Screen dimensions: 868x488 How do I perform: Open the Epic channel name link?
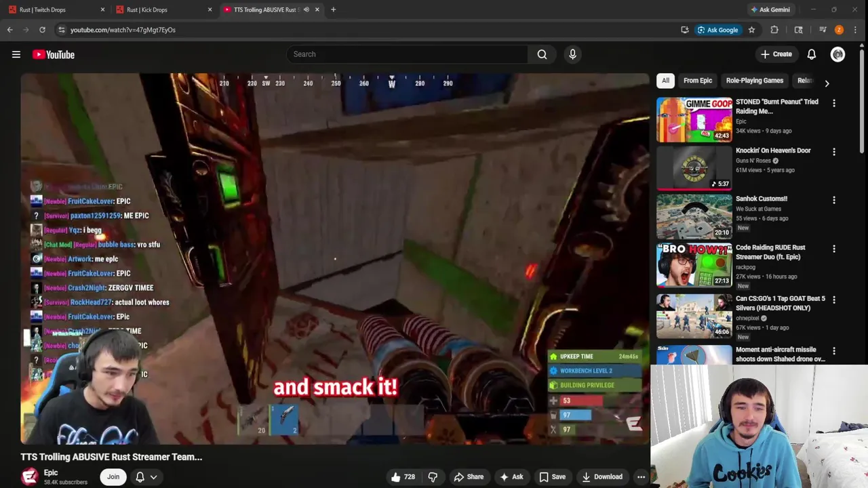click(x=51, y=472)
